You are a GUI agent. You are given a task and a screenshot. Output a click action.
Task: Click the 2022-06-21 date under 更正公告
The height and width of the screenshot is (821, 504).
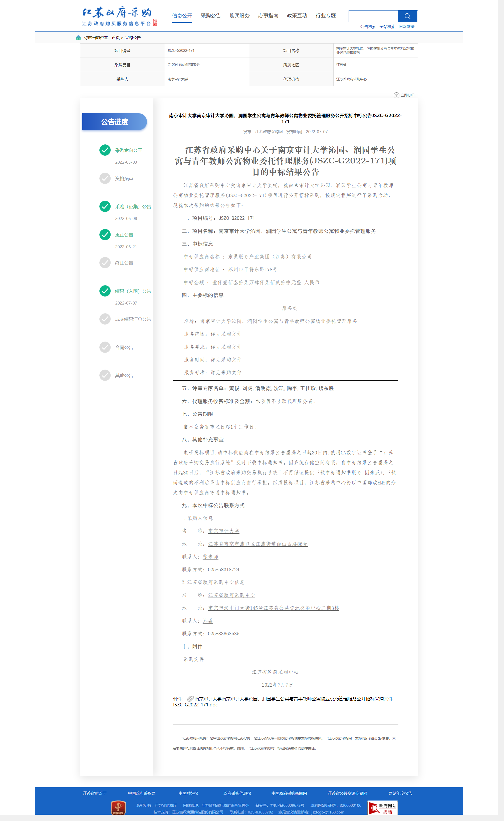coord(126,247)
